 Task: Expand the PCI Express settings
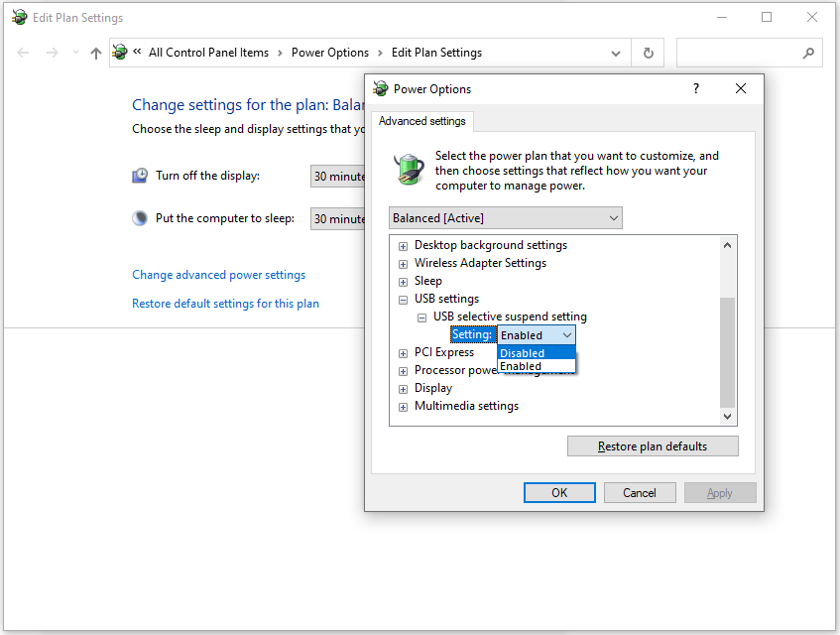(x=403, y=352)
